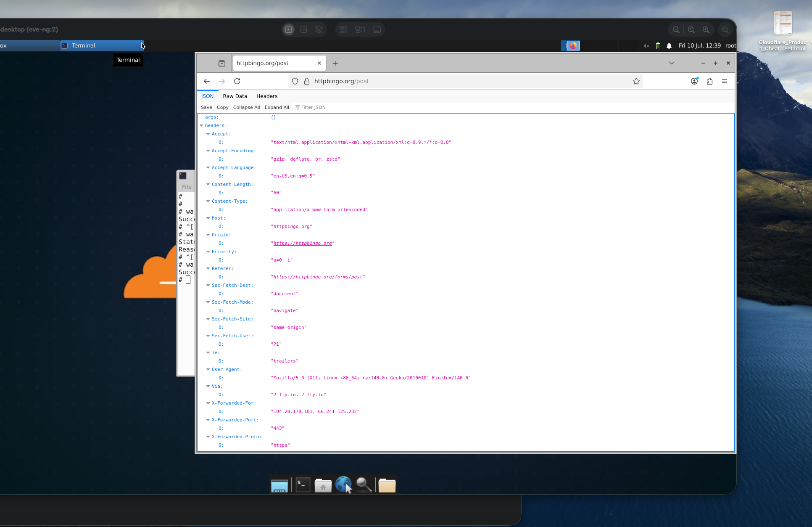Select the "application/x-www-form-urlencoded" value
The image size is (812, 527).
click(x=319, y=209)
